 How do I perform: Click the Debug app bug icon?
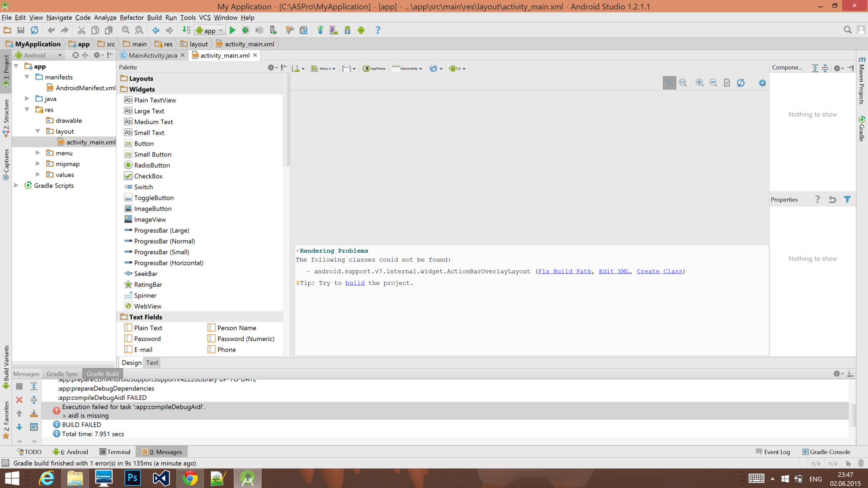click(x=245, y=30)
